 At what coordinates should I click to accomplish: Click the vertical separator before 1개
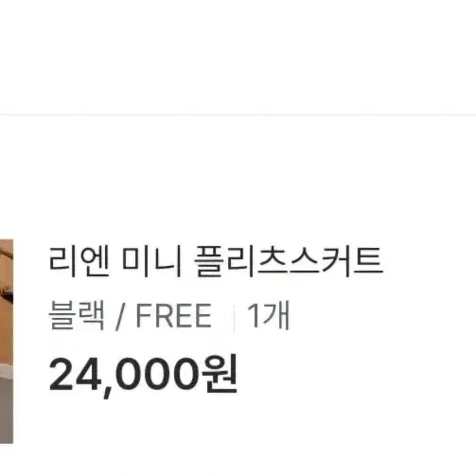click(x=234, y=318)
